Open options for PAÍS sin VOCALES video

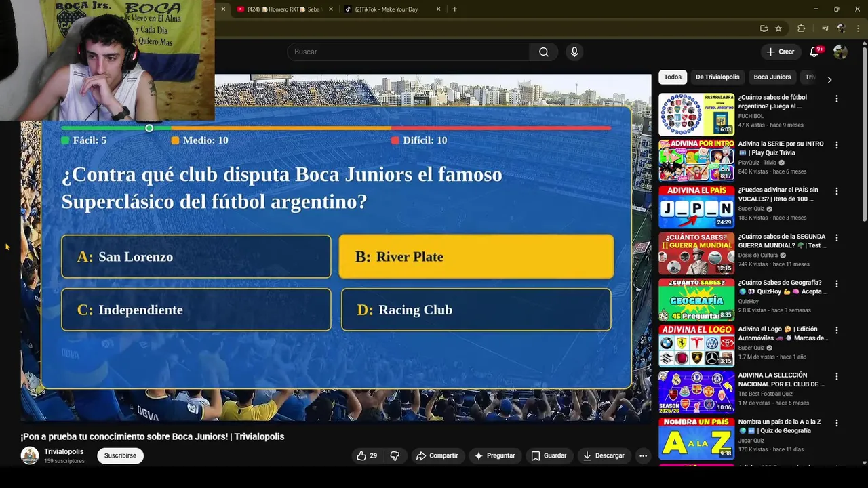point(836,191)
